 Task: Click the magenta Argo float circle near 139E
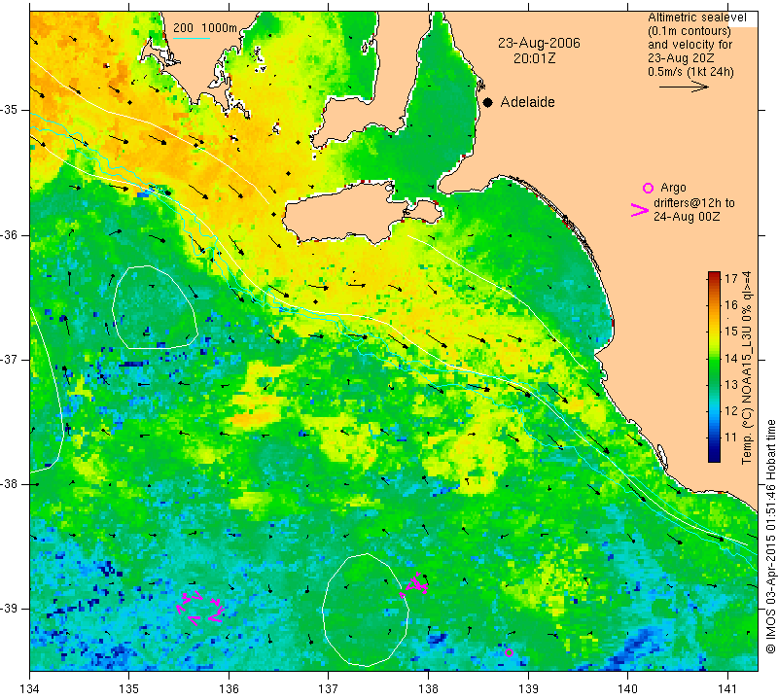[x=509, y=652]
